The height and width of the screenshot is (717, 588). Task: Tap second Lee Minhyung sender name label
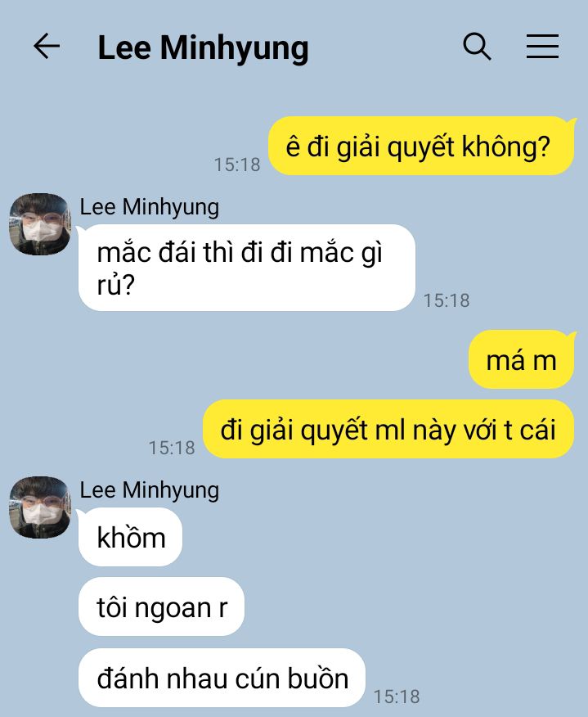point(150,490)
